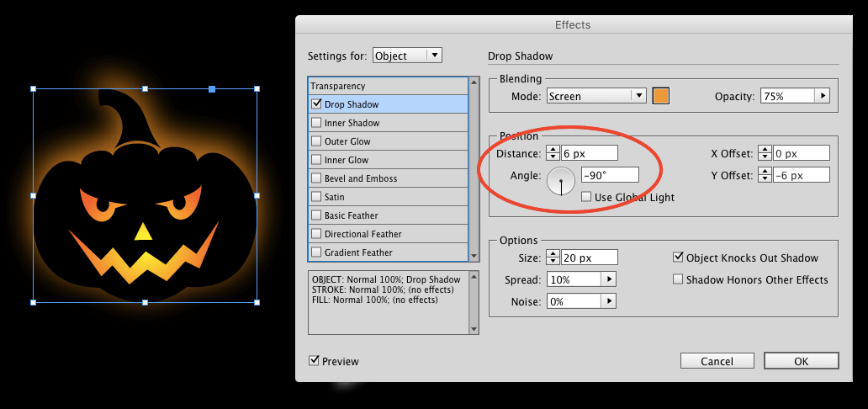Select the Transparency row in effects list
Image resolution: width=868 pixels, height=409 pixels.
[388, 86]
